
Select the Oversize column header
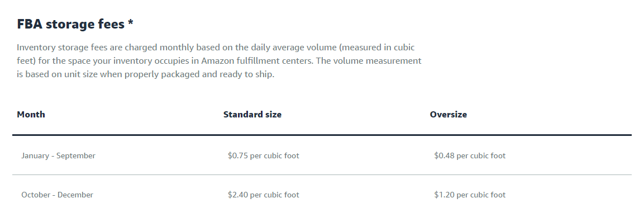tap(449, 114)
